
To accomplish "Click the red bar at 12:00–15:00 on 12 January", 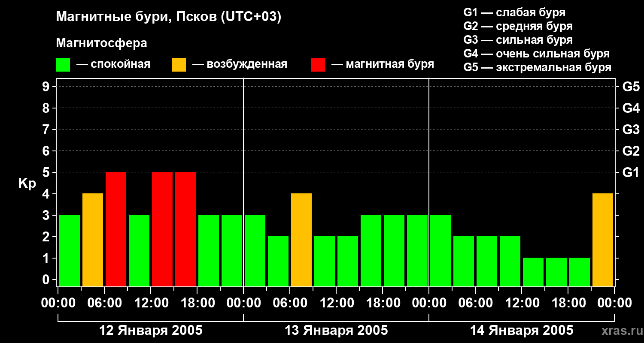I will point(162,229).
